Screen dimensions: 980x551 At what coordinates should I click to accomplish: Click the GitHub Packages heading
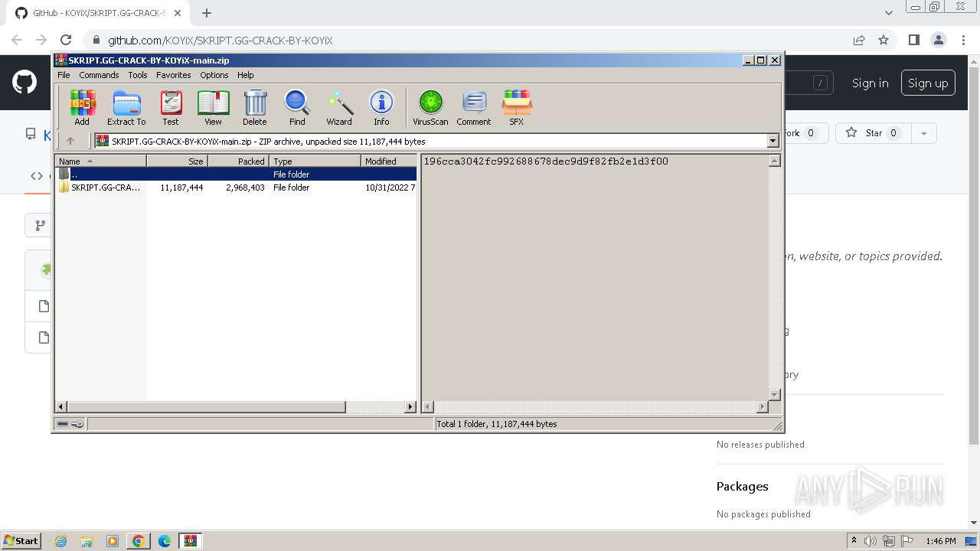coord(742,486)
